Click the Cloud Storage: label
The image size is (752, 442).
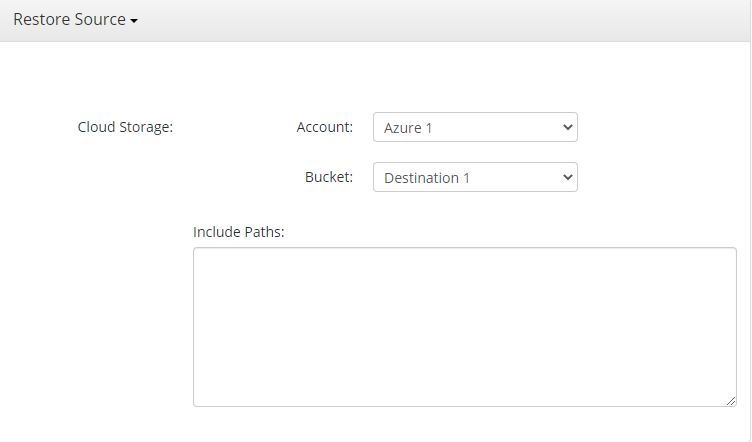(125, 127)
